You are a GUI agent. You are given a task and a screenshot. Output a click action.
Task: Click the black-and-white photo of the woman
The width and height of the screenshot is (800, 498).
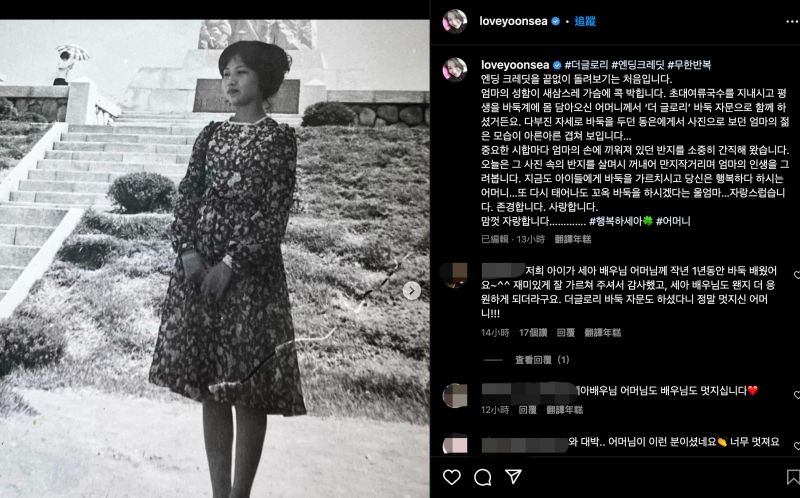click(x=214, y=259)
